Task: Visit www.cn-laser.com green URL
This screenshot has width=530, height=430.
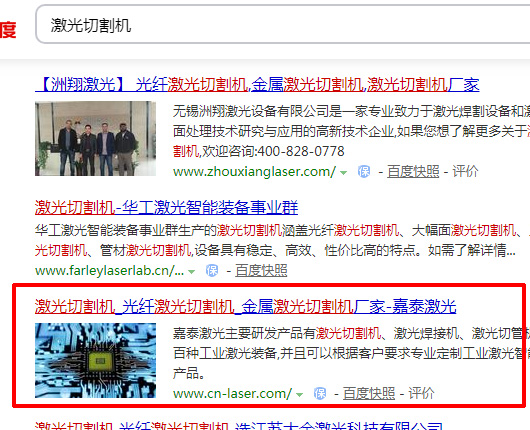Action: [233, 393]
